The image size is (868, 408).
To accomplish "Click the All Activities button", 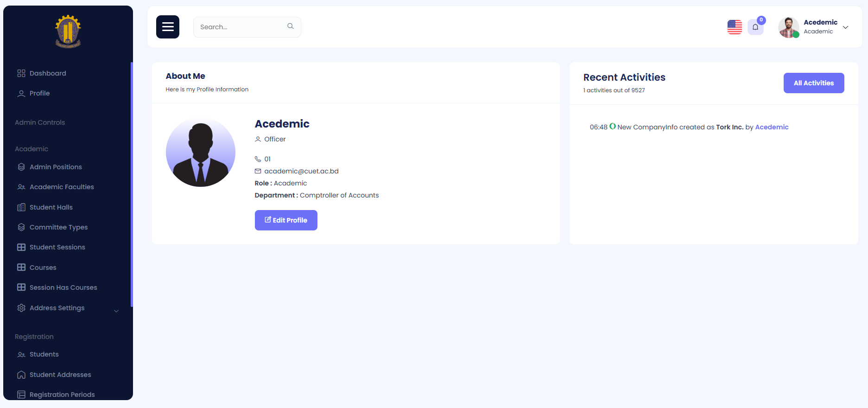I will pyautogui.click(x=813, y=83).
